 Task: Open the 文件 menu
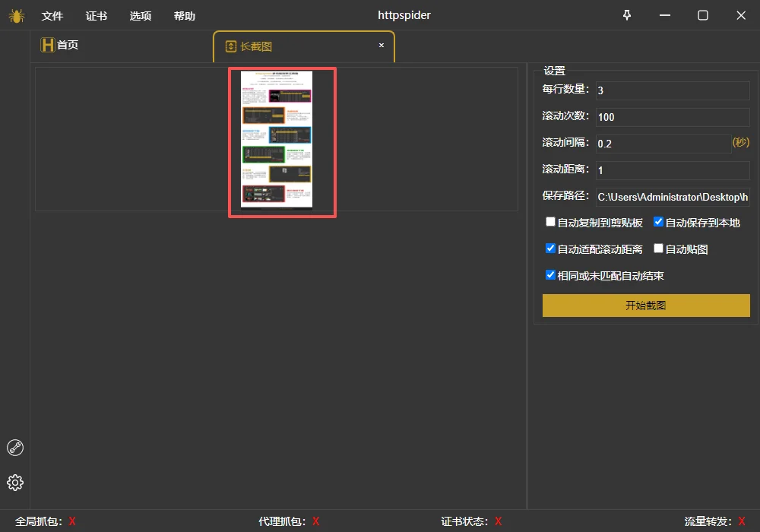click(x=52, y=16)
